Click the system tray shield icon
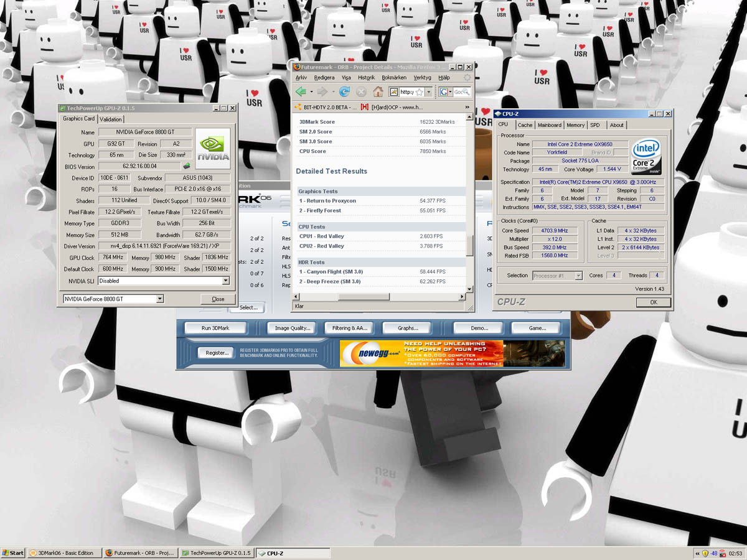Viewport: 747px width, 560px height. click(705, 553)
